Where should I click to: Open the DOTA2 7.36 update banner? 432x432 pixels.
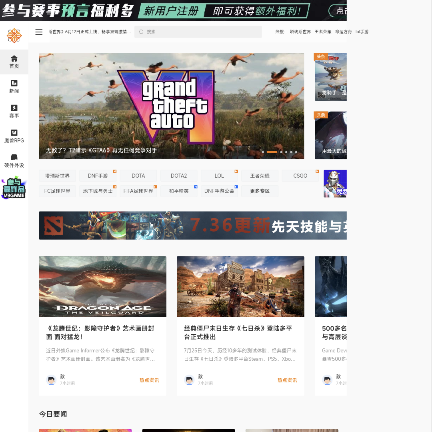pyautogui.click(x=193, y=226)
